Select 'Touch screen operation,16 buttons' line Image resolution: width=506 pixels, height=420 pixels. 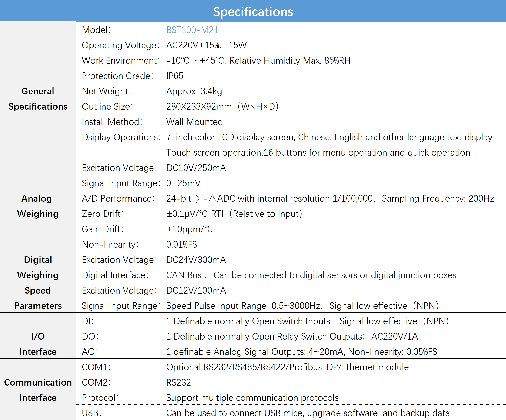318,153
